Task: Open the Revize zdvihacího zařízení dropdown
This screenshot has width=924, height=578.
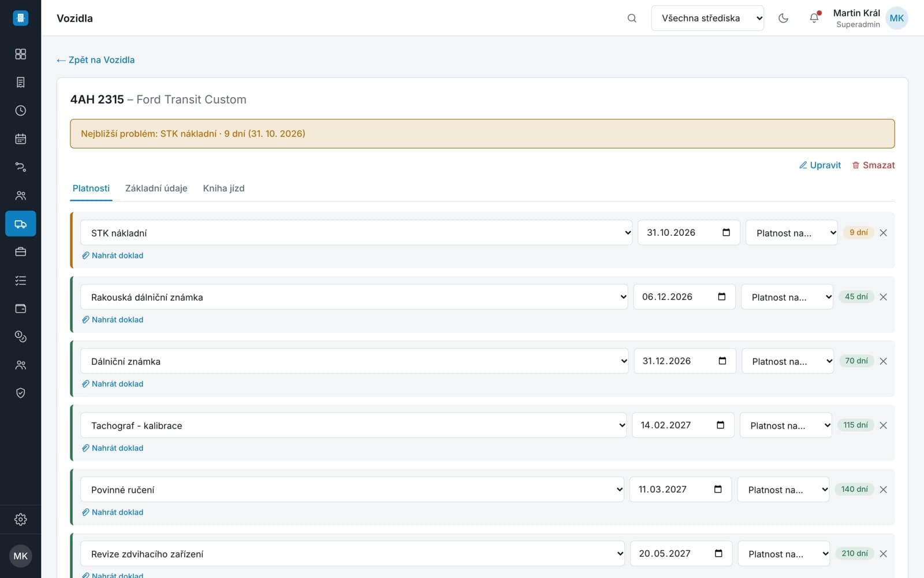Action: click(x=352, y=554)
